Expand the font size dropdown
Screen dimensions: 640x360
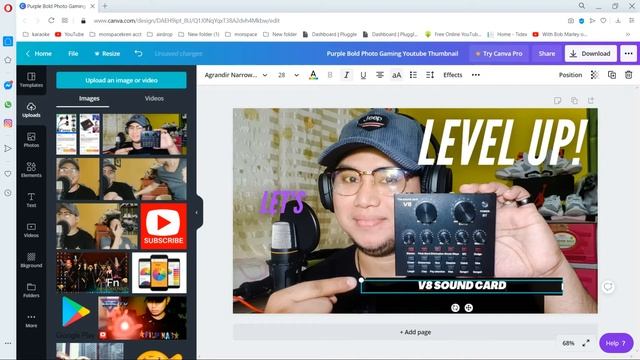pos(296,75)
